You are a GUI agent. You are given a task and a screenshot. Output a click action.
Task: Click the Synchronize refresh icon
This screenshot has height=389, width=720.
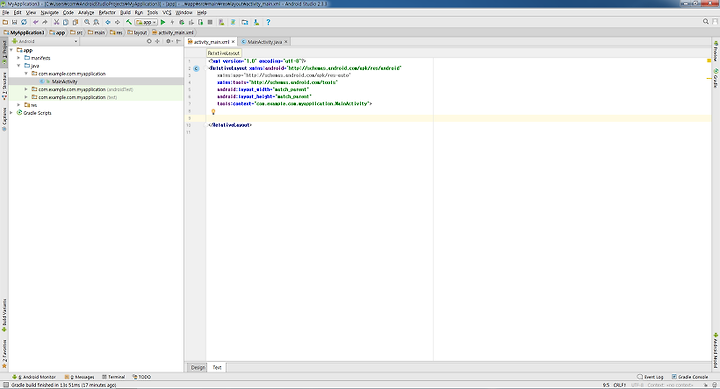[24, 22]
